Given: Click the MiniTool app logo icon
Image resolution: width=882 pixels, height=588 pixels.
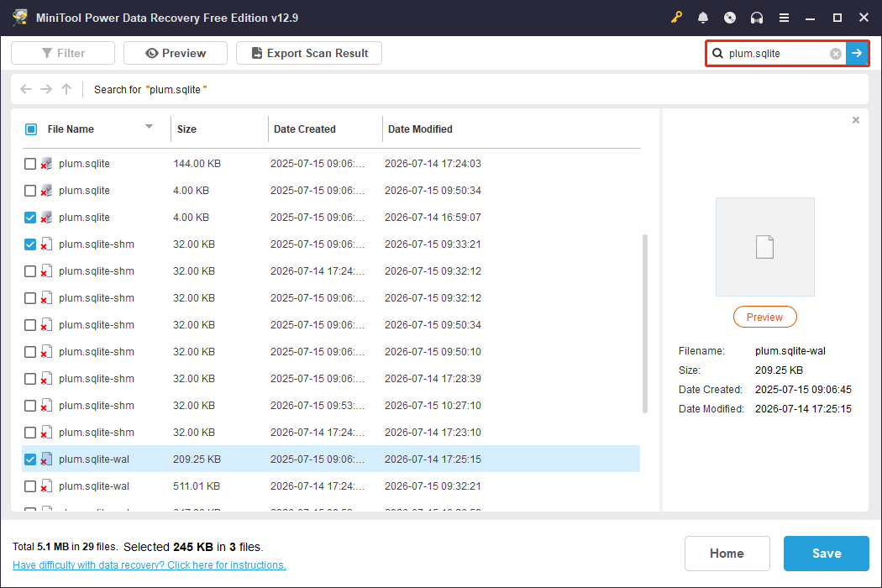Looking at the screenshot, I should 20,18.
